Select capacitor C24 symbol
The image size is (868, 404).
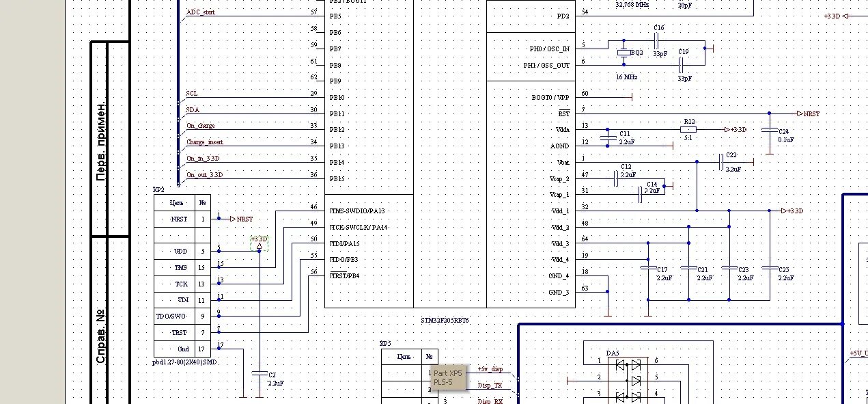(769, 129)
